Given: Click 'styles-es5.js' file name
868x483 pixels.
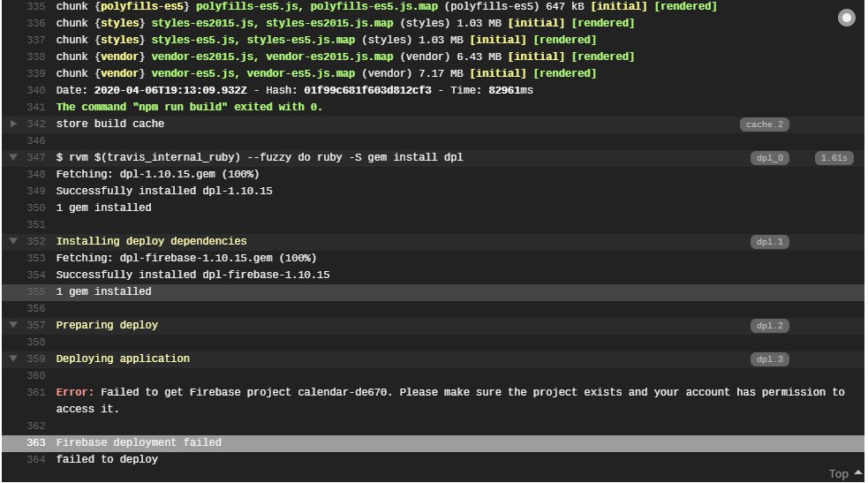Looking at the screenshot, I should [x=195, y=40].
